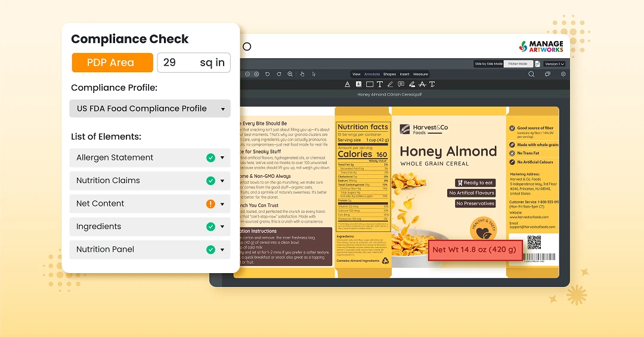Click the Honey Almond CGrain Cereal.pdf filename
The image size is (644, 337).
click(389, 94)
